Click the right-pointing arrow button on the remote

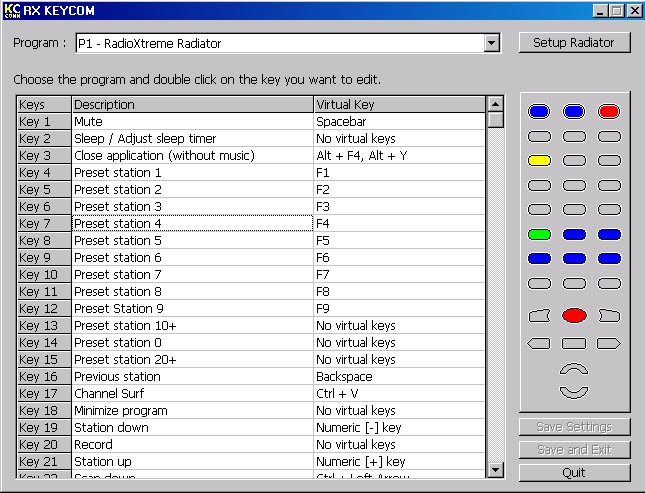click(x=609, y=343)
